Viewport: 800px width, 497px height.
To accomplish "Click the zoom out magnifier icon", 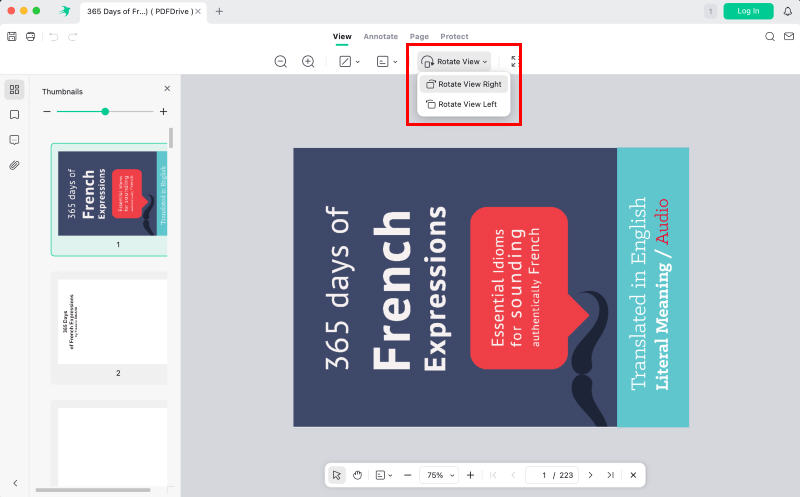I will click(x=281, y=62).
